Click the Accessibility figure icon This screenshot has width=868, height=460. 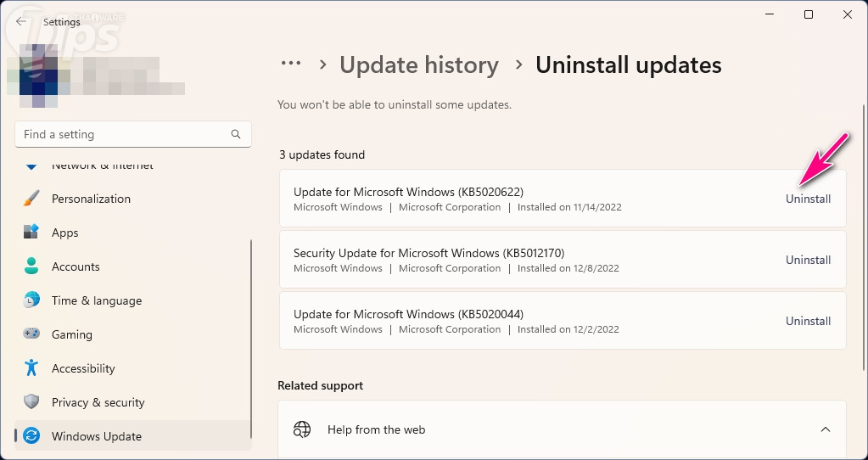[x=31, y=368]
